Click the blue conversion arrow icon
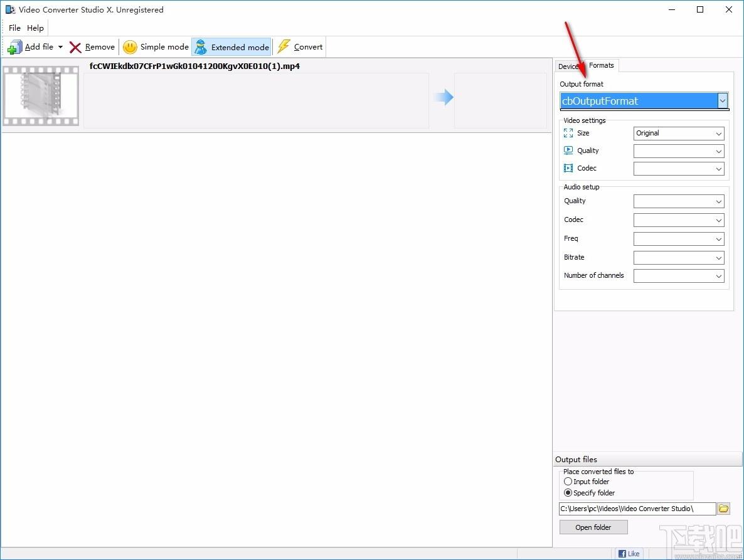This screenshot has height=560, width=744. point(444,97)
